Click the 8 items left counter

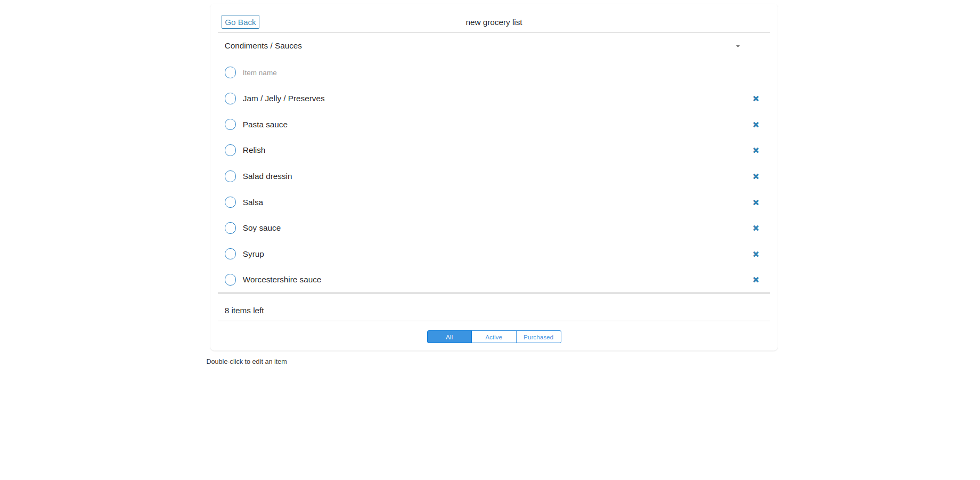tap(244, 311)
